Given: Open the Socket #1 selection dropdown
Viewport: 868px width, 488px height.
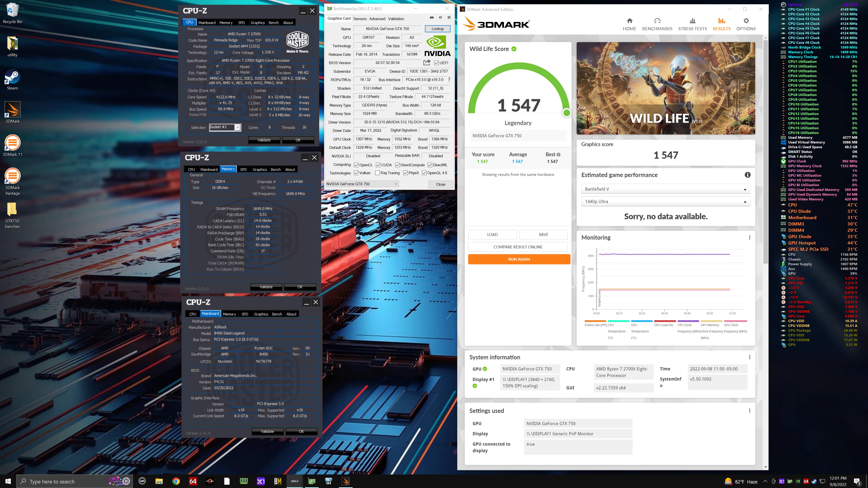Looking at the screenshot, I should point(225,127).
